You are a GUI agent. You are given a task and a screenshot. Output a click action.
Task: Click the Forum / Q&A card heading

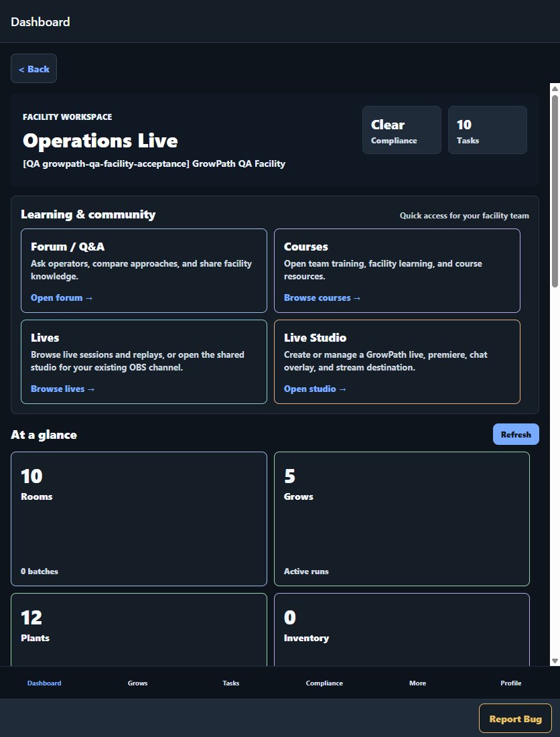[68, 247]
